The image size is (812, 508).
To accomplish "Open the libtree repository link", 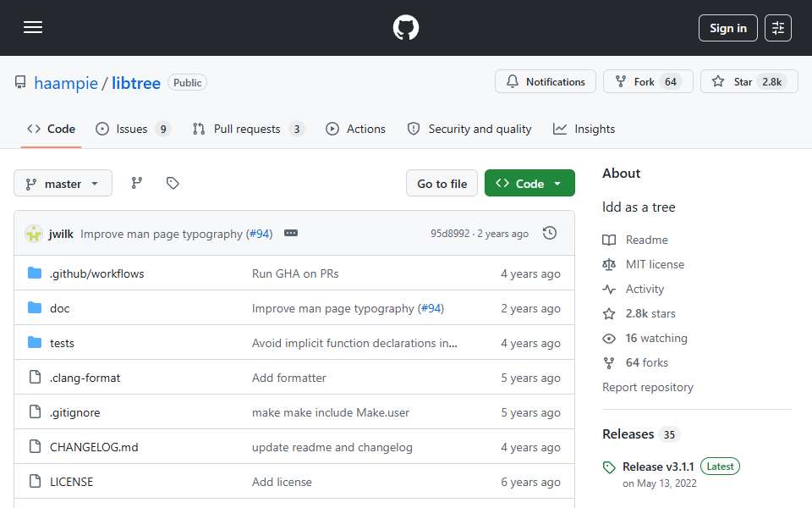I will click(x=136, y=83).
